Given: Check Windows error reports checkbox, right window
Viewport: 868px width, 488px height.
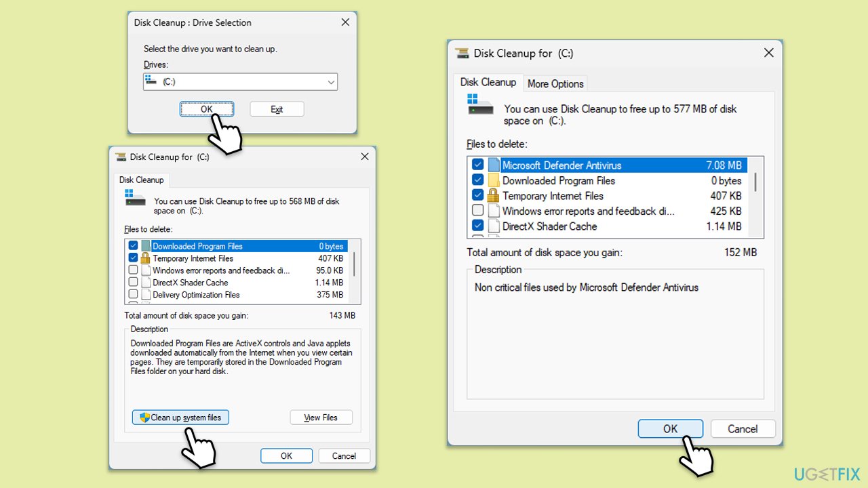Looking at the screenshot, I should (478, 211).
